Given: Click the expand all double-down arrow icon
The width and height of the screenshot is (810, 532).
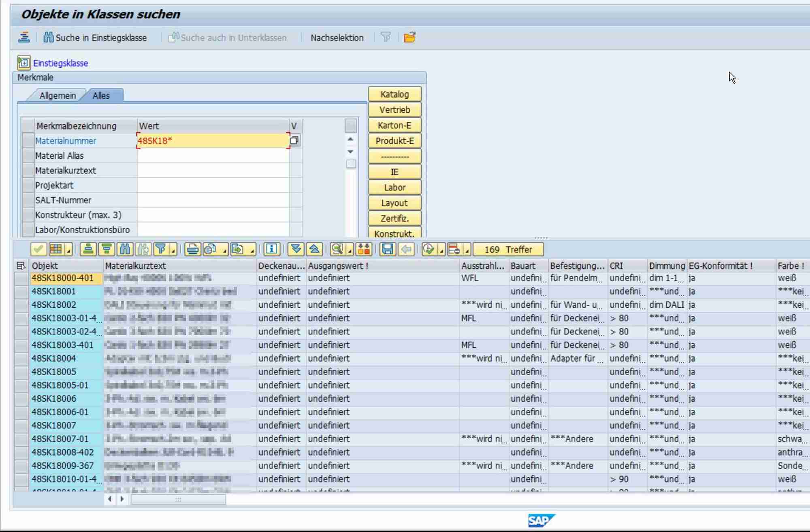Looking at the screenshot, I should (296, 249).
